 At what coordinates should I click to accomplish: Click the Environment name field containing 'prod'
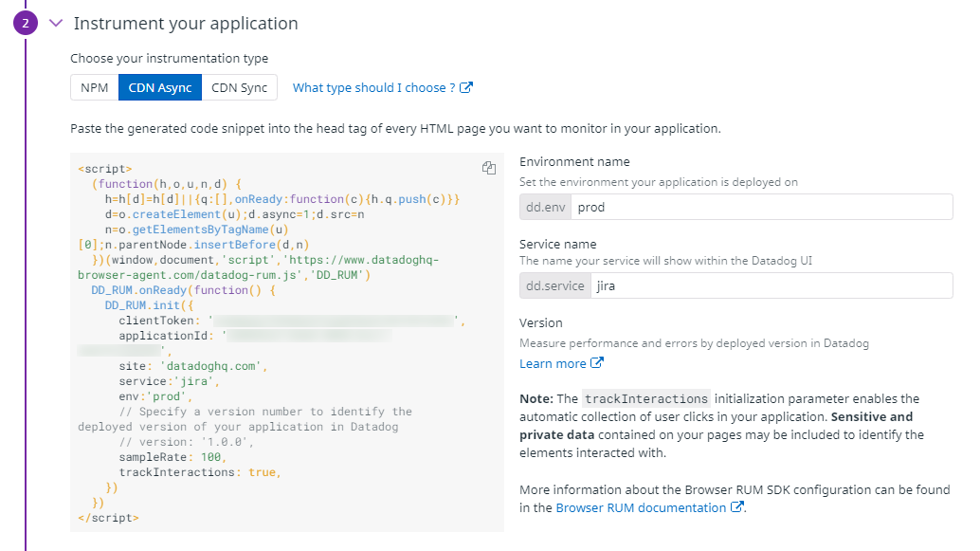coord(758,207)
